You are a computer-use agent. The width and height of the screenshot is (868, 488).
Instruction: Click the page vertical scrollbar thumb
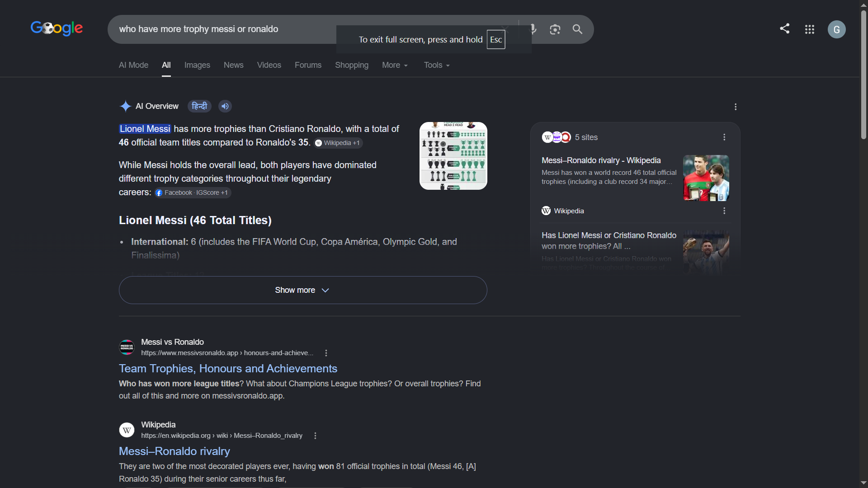(863, 75)
